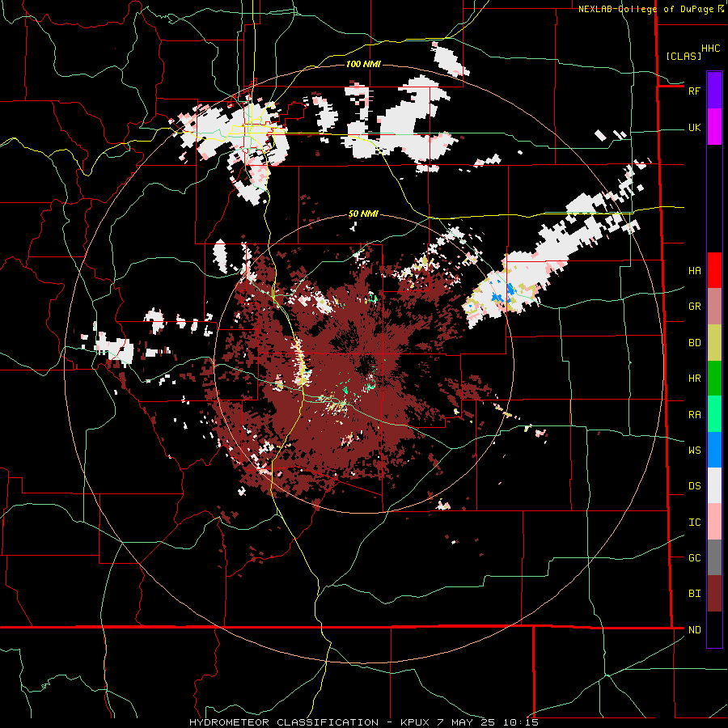Click the RF legend label

[x=694, y=91]
